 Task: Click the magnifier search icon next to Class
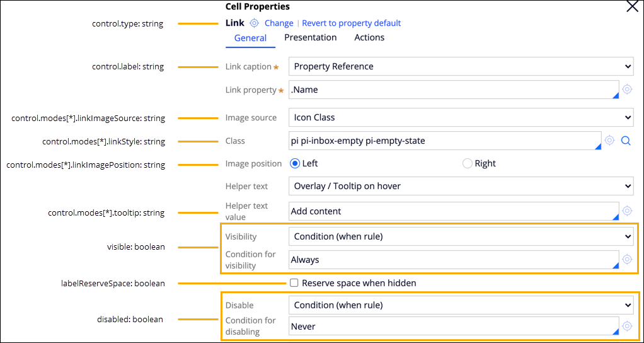click(x=626, y=141)
